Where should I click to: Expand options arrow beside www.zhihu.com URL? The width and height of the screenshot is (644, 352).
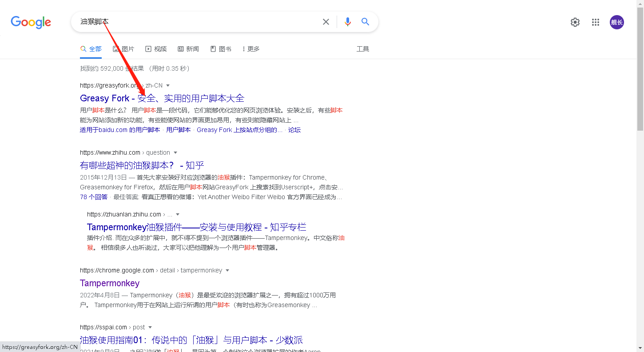[x=175, y=152]
